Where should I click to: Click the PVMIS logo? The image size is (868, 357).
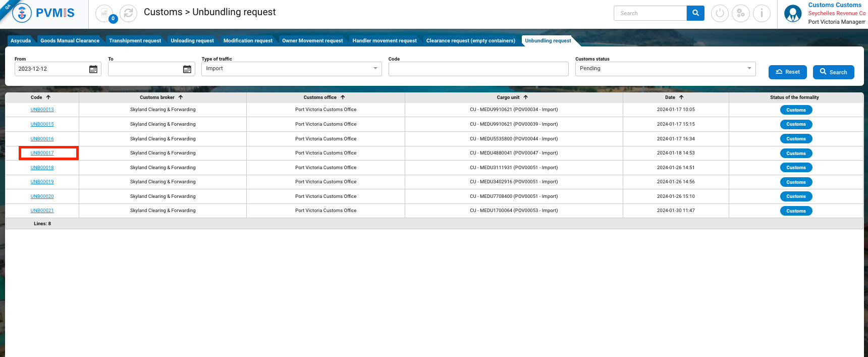pyautogui.click(x=43, y=13)
